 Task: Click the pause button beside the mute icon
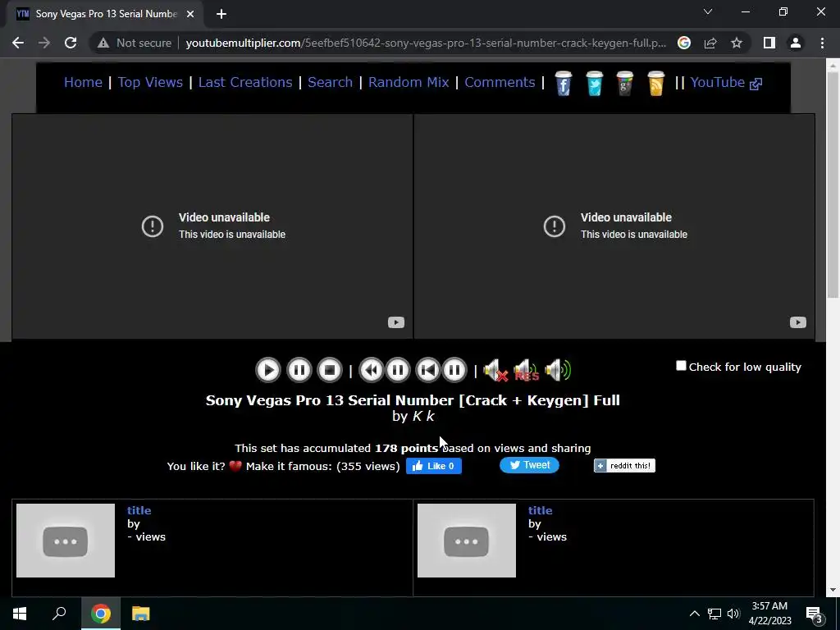pos(454,370)
